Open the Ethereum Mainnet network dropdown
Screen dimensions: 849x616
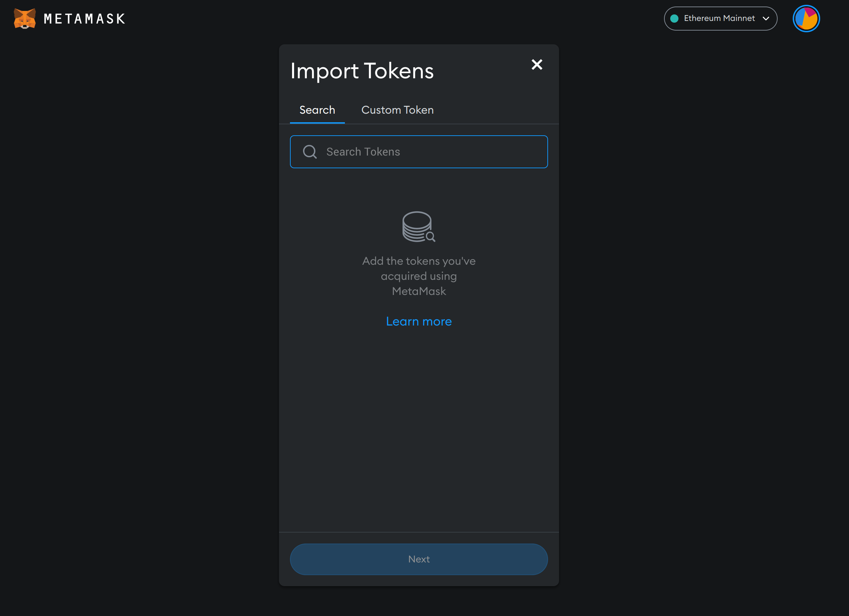tap(720, 18)
